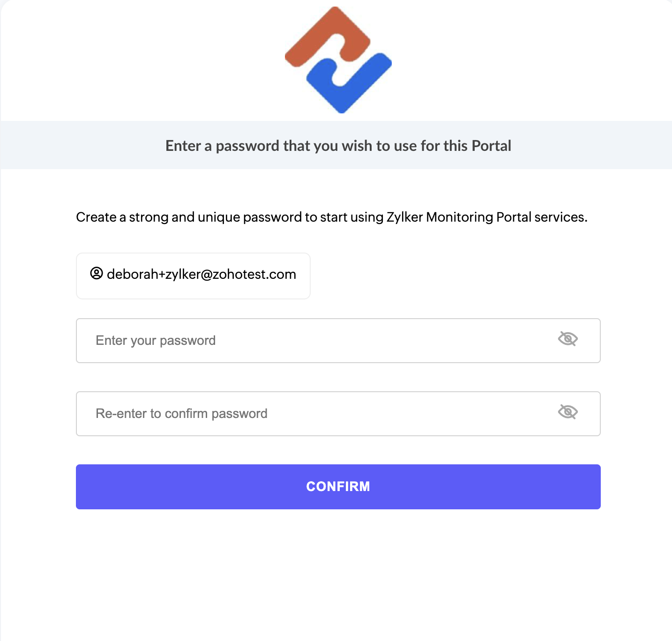Show password in the "Enter your password" field

[567, 339]
